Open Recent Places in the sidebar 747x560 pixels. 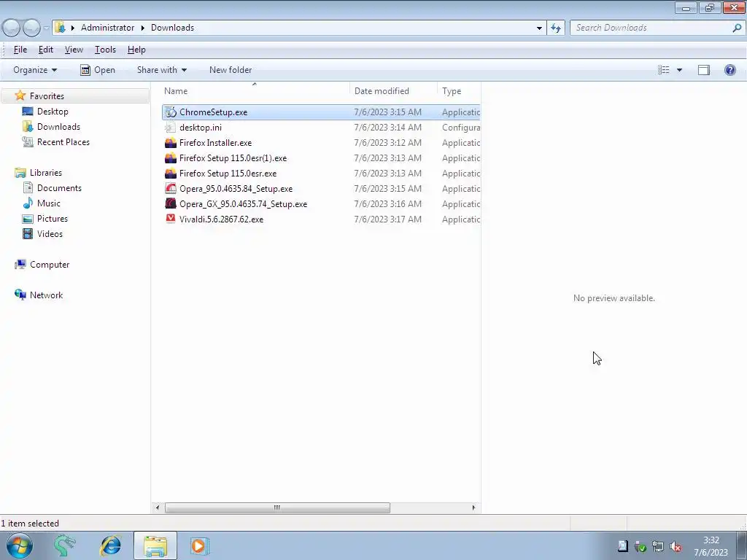(x=63, y=142)
